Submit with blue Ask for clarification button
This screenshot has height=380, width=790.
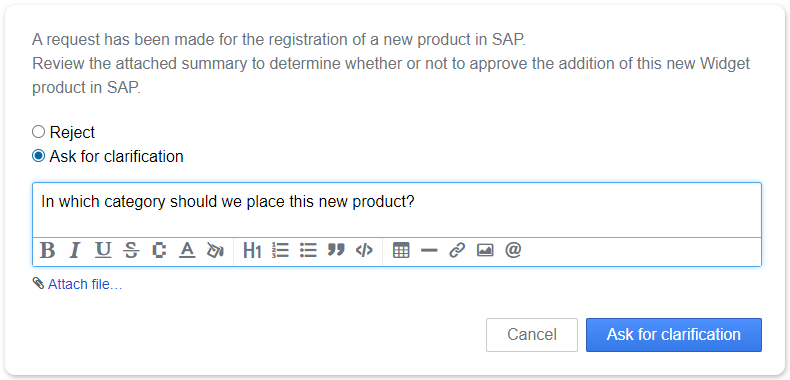674,335
